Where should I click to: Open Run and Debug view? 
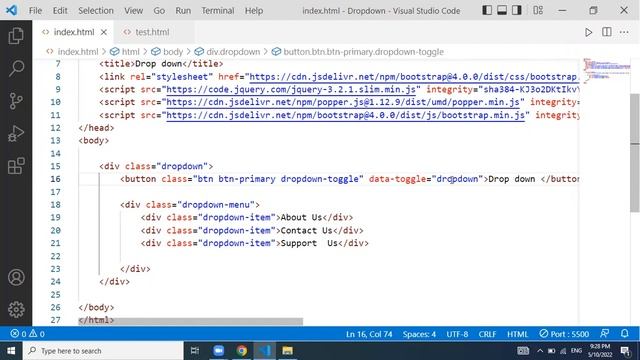16,133
